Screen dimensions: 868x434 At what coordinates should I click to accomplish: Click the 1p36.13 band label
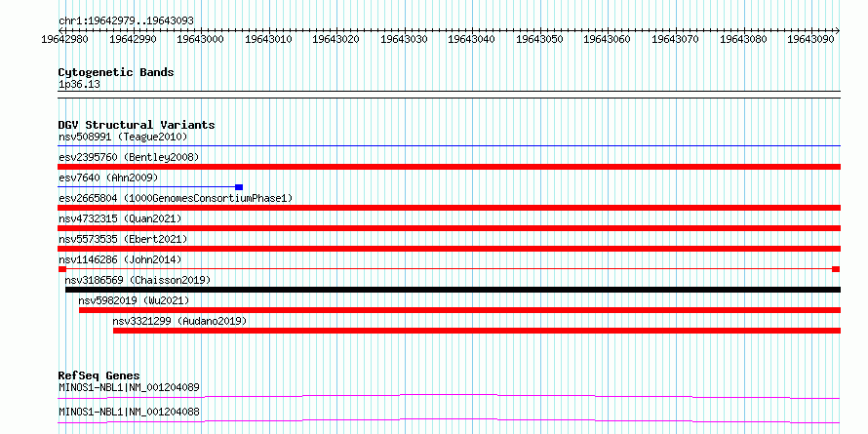(79, 85)
